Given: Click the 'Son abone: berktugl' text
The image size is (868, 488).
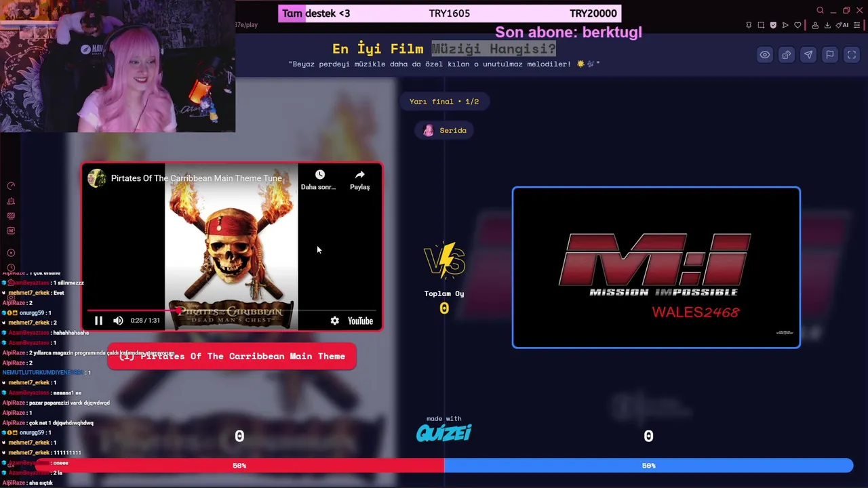Looking at the screenshot, I should pos(568,32).
